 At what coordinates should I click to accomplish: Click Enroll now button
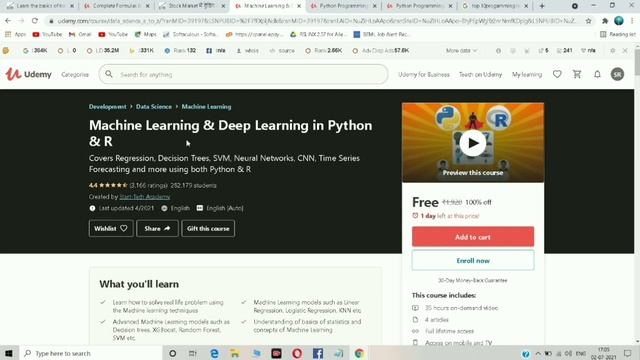(x=473, y=260)
